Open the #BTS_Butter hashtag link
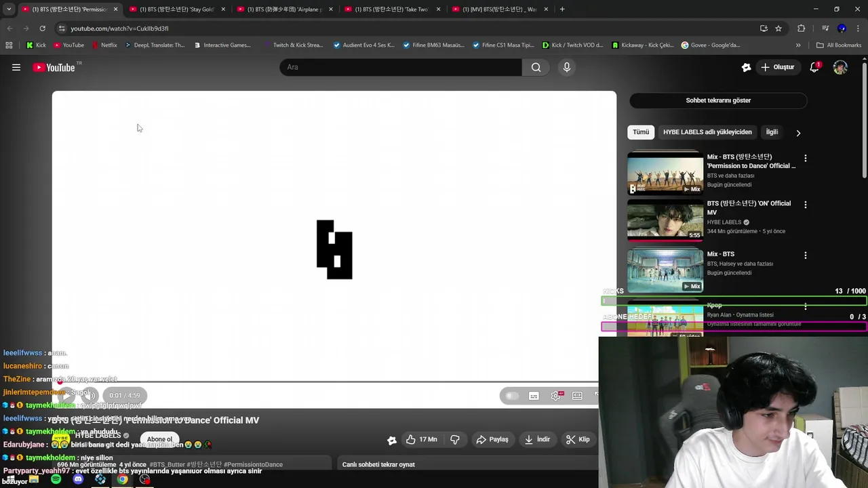The width and height of the screenshot is (868, 488). pyautogui.click(x=167, y=464)
